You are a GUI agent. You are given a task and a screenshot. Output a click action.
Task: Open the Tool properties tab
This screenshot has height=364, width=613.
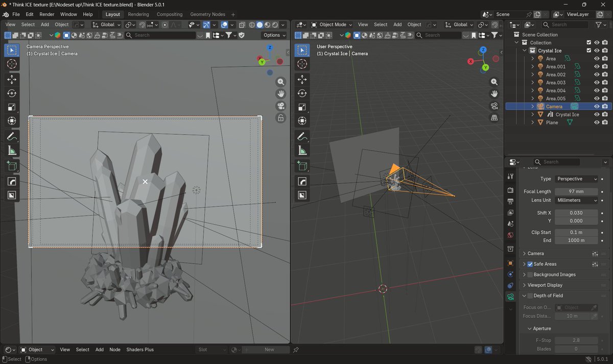[x=510, y=176]
